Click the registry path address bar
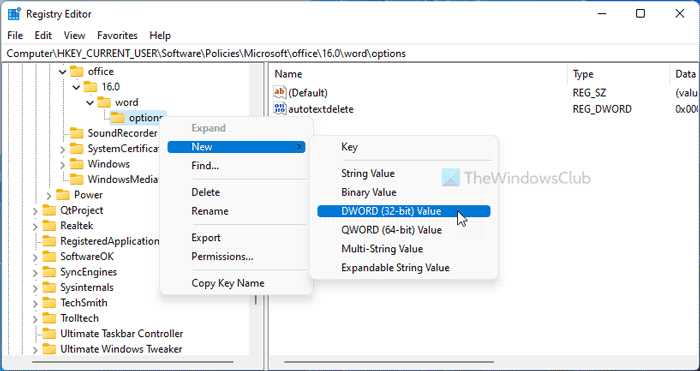This screenshot has width=700, height=371. pos(350,54)
